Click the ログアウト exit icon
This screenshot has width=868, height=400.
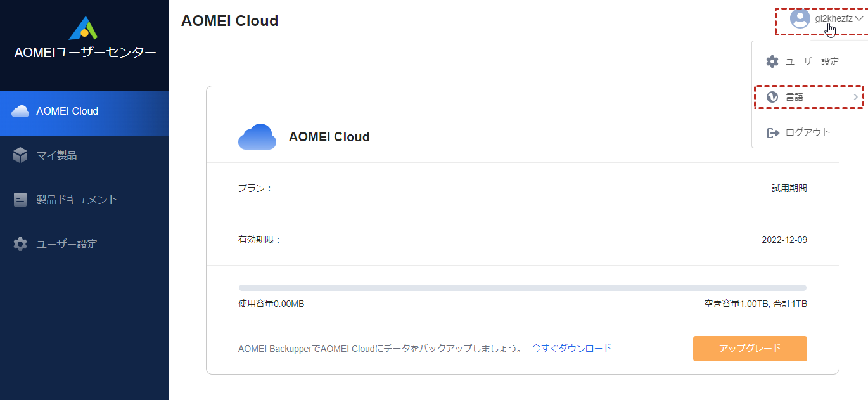click(772, 132)
